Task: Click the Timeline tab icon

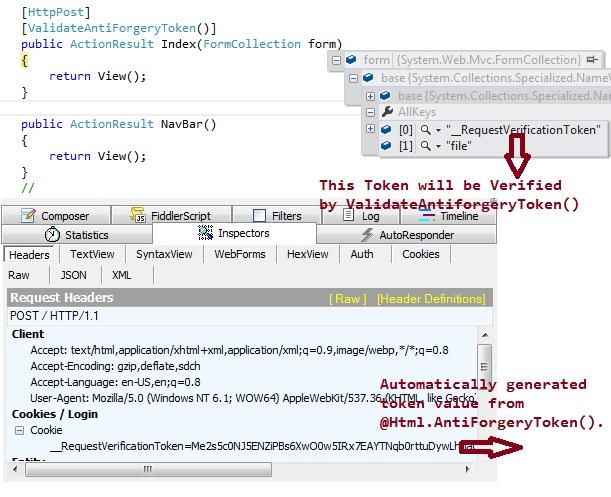Action: click(427, 215)
